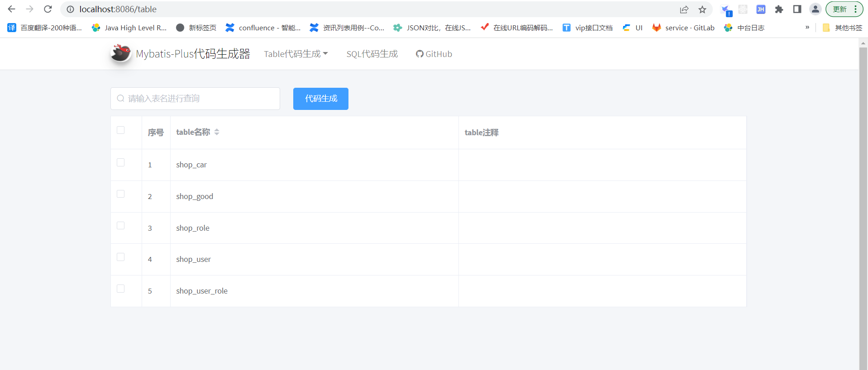
Task: Open the 资讯列表用例 bookmark
Action: [x=347, y=28]
